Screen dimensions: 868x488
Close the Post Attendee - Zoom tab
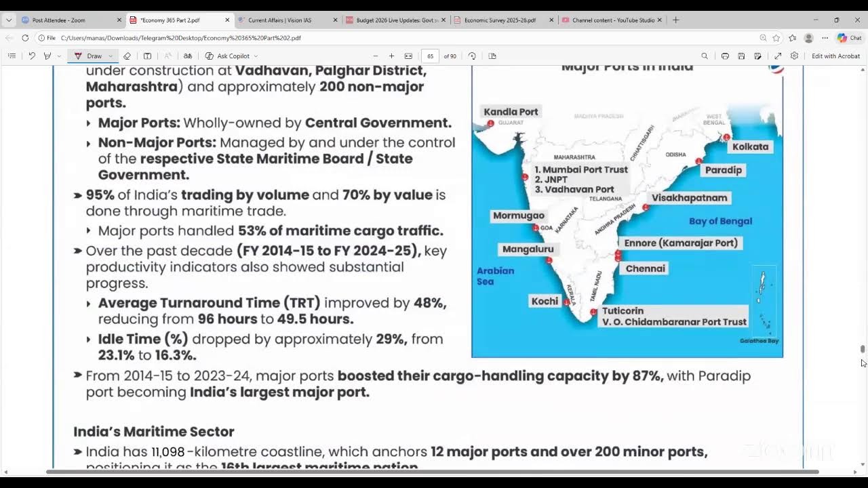(119, 20)
